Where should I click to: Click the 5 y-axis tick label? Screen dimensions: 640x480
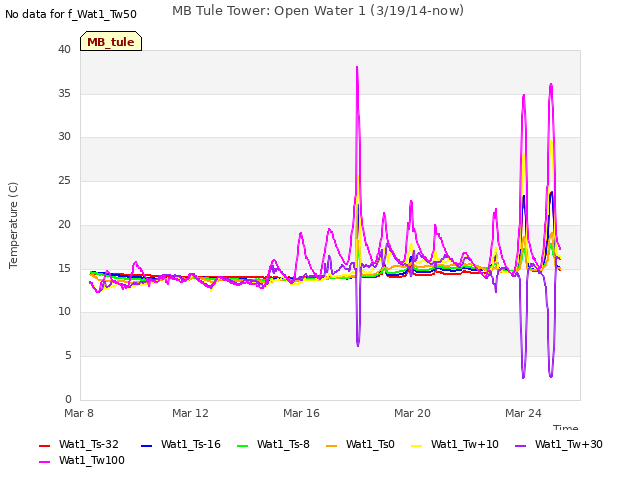[x=68, y=356]
